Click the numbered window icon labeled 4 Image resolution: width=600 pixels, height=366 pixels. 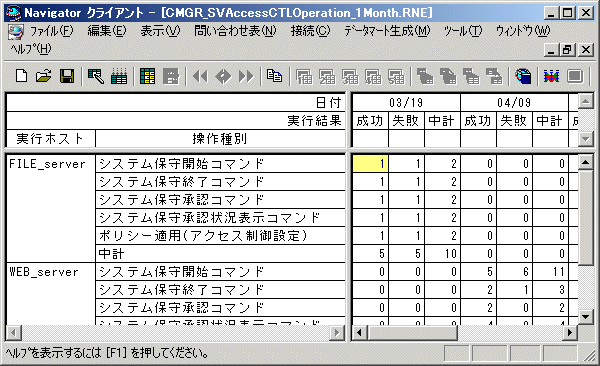(x=373, y=76)
